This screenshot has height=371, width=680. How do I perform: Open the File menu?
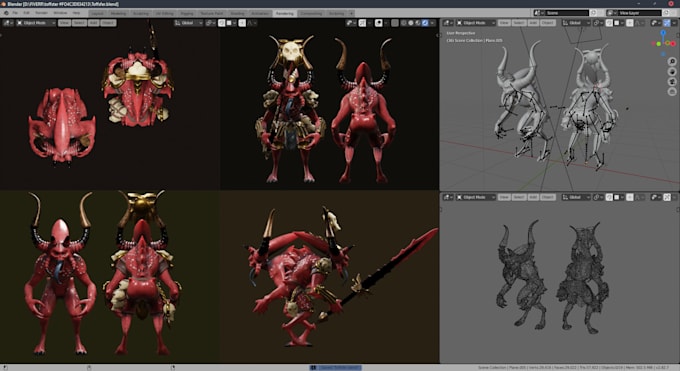15,13
